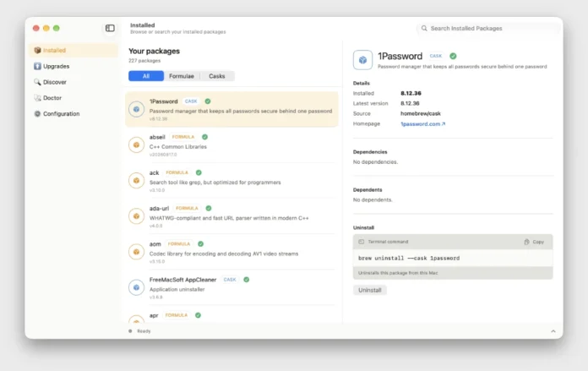This screenshot has width=588, height=371.
Task: Click the green checkmark next to apr
Action: (x=198, y=315)
